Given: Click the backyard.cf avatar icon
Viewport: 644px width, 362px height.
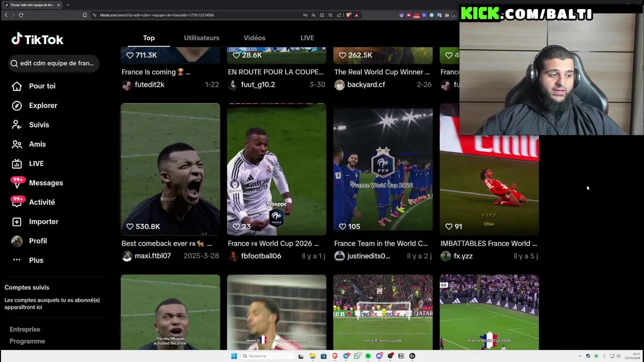Looking at the screenshot, I should (340, 85).
